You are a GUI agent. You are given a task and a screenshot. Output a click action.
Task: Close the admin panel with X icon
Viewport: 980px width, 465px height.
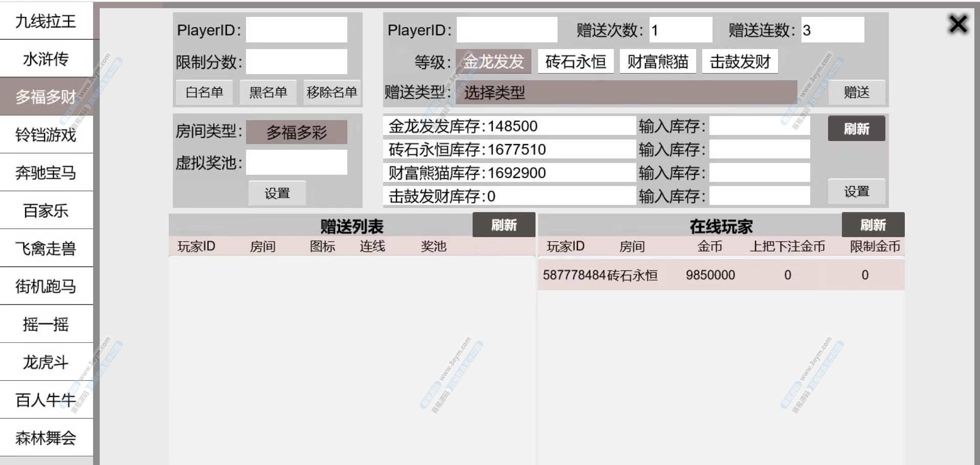click(957, 24)
